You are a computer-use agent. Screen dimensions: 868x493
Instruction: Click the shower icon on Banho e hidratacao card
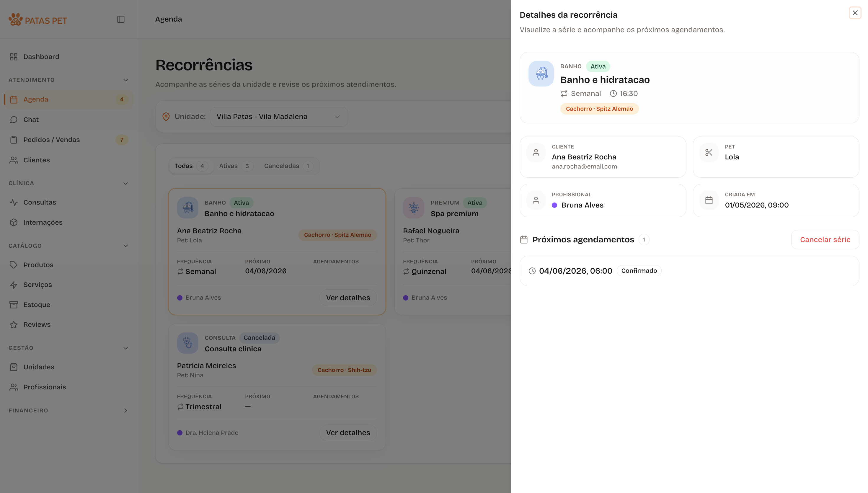(x=187, y=208)
